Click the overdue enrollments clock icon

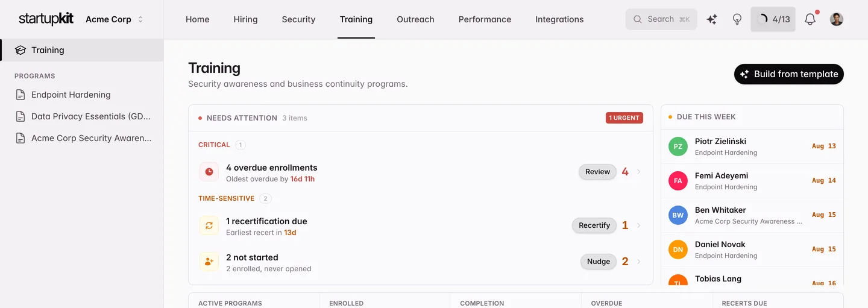(209, 172)
